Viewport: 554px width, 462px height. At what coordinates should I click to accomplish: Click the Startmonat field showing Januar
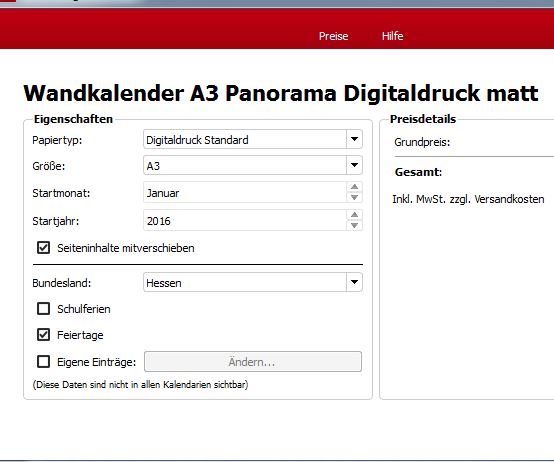(245, 192)
